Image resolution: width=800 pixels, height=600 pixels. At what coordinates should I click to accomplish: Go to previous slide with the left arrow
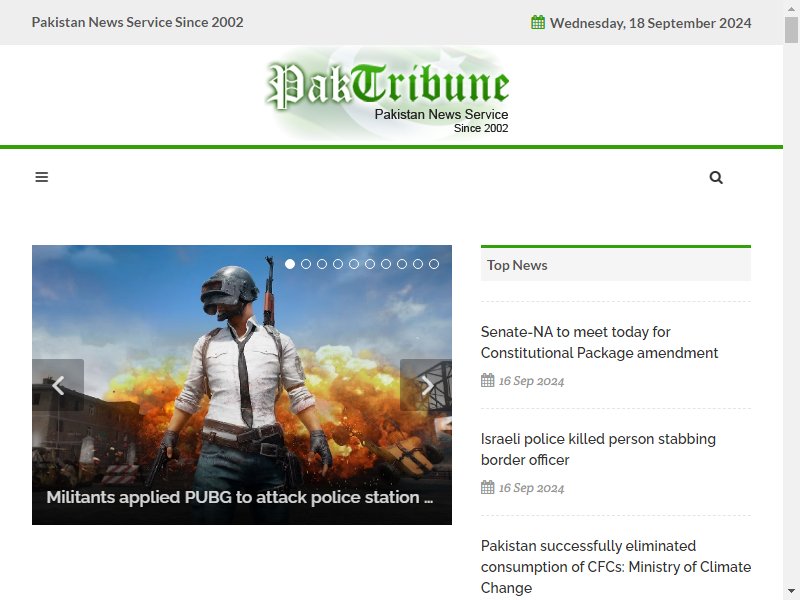pyautogui.click(x=58, y=385)
